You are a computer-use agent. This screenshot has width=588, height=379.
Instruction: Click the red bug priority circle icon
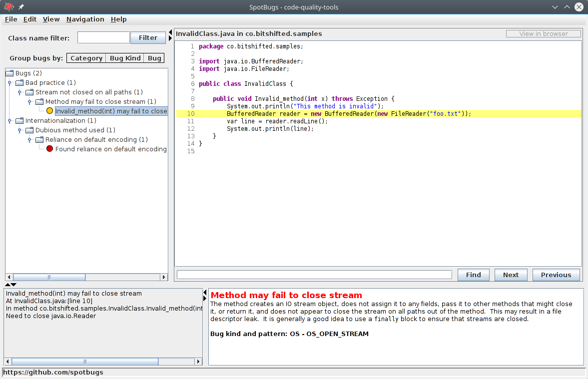(x=49, y=149)
